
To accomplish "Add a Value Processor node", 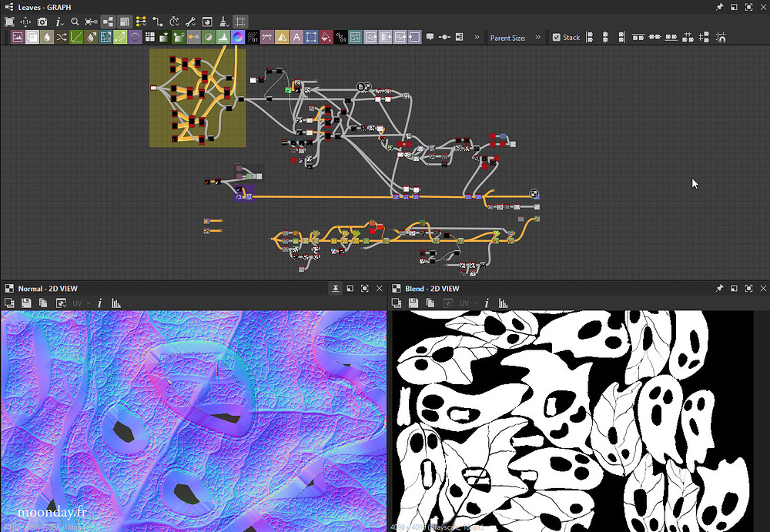I will point(340,37).
